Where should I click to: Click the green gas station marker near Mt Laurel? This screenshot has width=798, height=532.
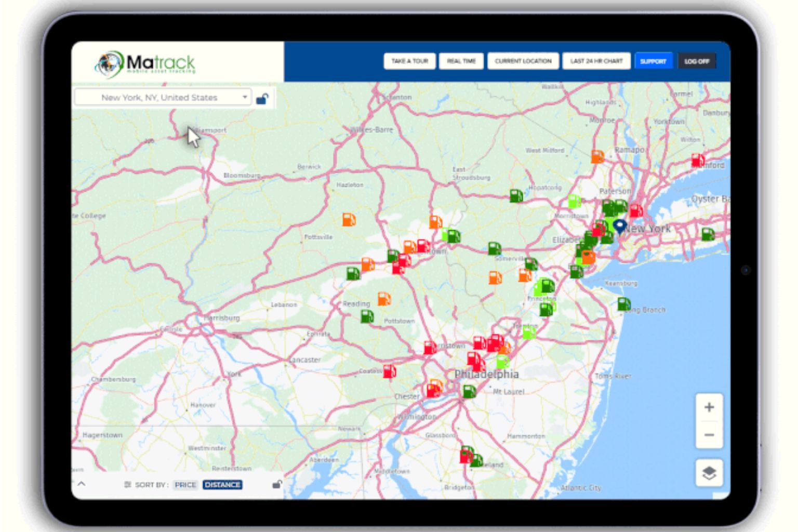point(469,391)
